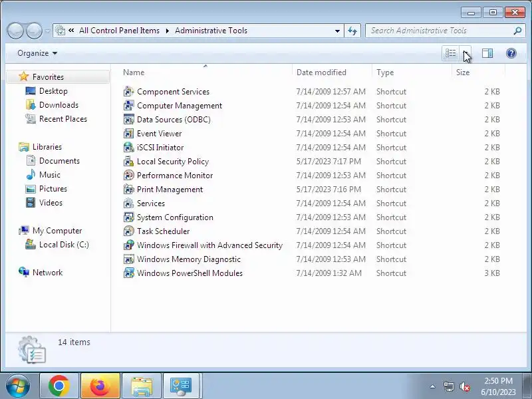Select the Windows Firewall with Advanced Security icon

128,245
